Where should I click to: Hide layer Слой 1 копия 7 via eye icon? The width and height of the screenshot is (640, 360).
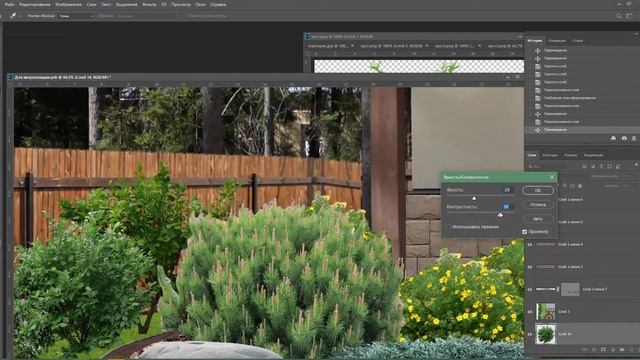pyautogui.click(x=530, y=289)
